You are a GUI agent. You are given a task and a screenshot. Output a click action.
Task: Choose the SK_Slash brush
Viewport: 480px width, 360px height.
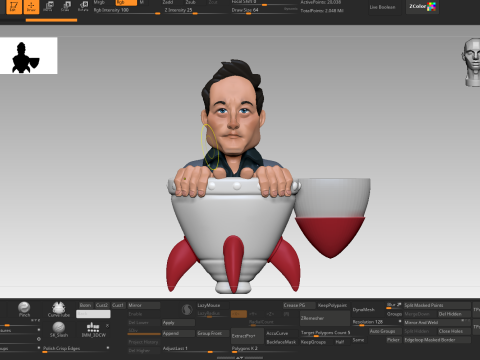[59, 329]
